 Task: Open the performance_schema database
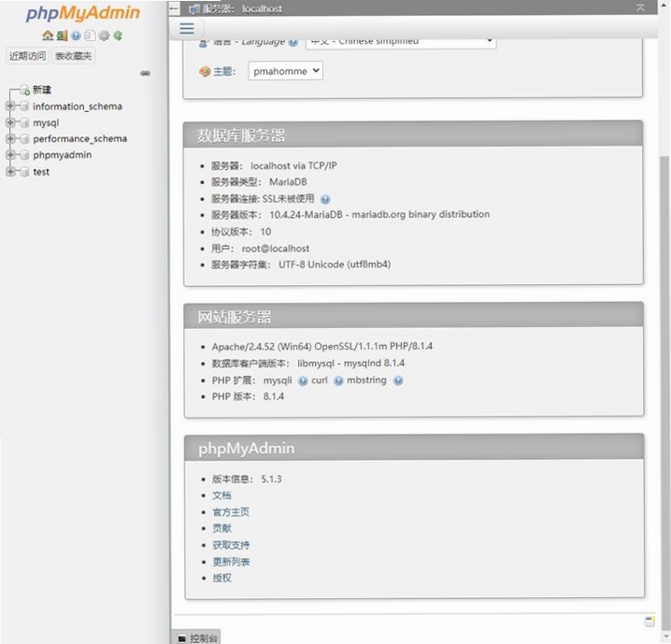click(x=80, y=139)
